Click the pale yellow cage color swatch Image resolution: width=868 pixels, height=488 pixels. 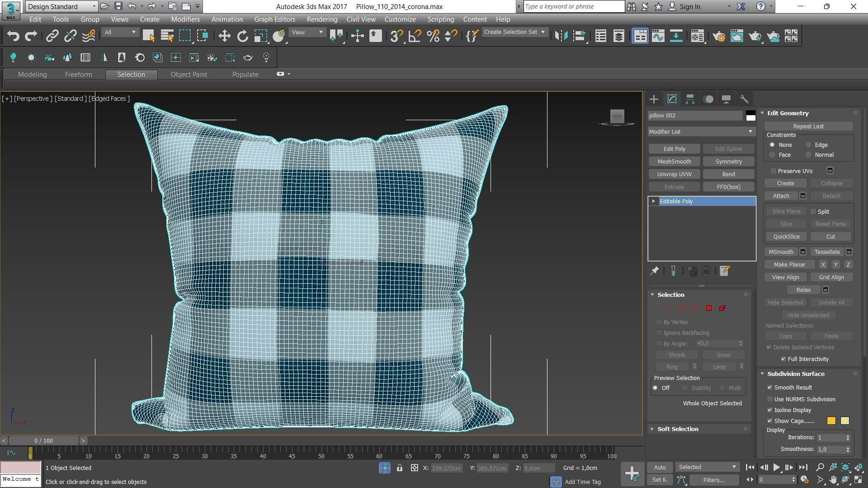pyautogui.click(x=845, y=421)
